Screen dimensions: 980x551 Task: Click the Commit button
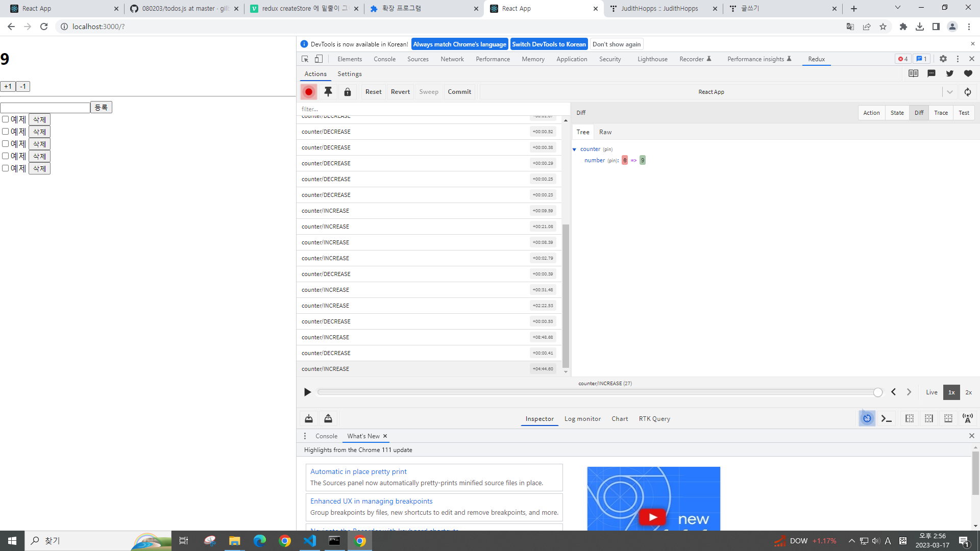point(459,92)
